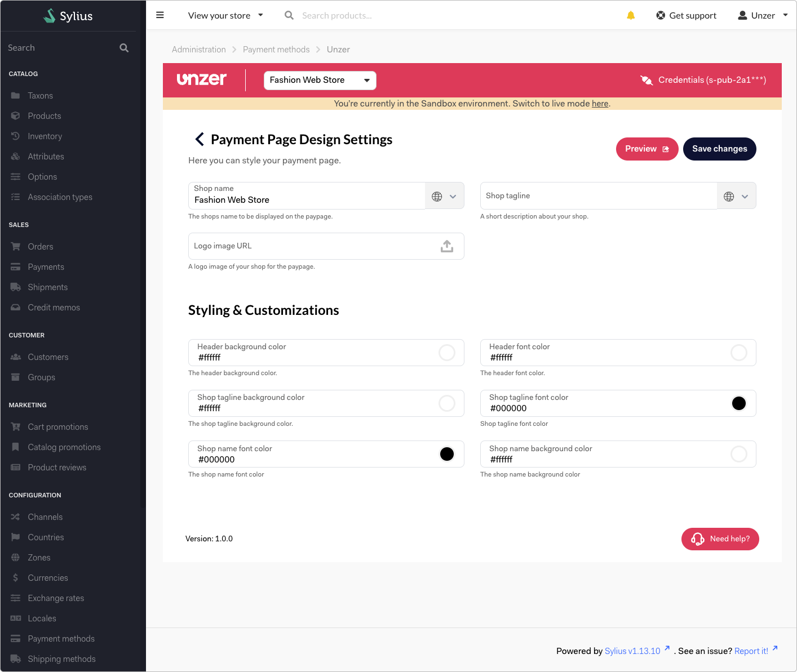This screenshot has height=672, width=797.
Task: Click the Cart promotions icon in sidebar
Action: coord(16,427)
